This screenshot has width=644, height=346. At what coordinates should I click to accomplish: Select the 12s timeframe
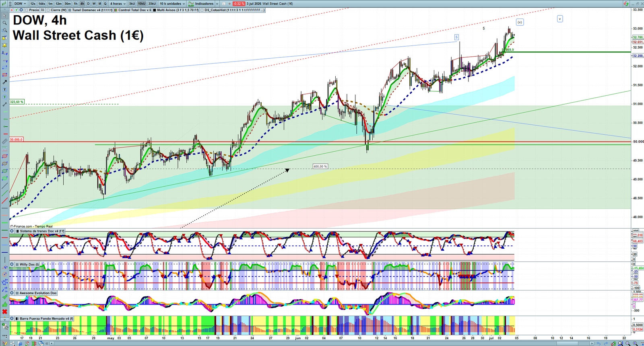click(x=33, y=4)
